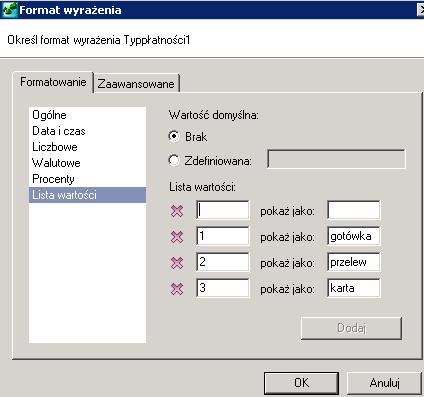Click the value field containing 2
Viewport: 424px width, 397px height.
point(223,262)
